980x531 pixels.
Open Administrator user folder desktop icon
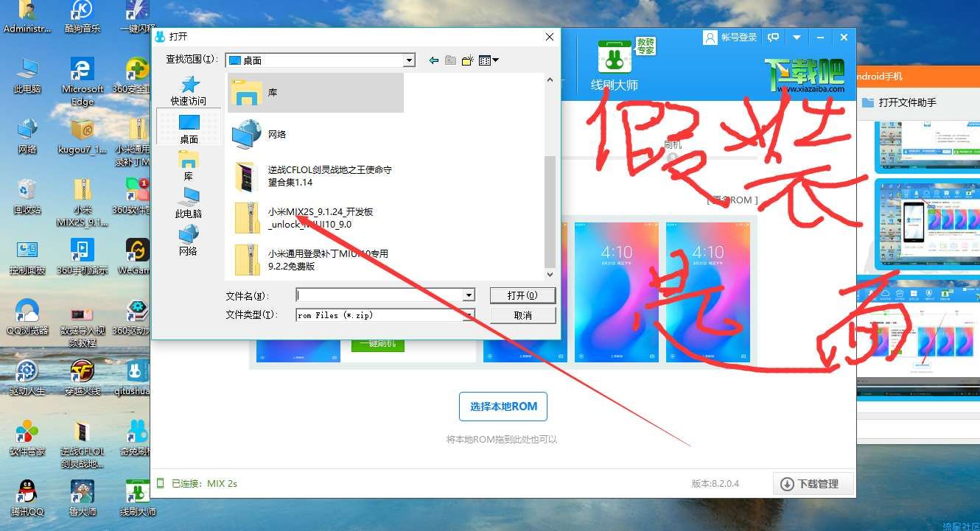pos(27,18)
